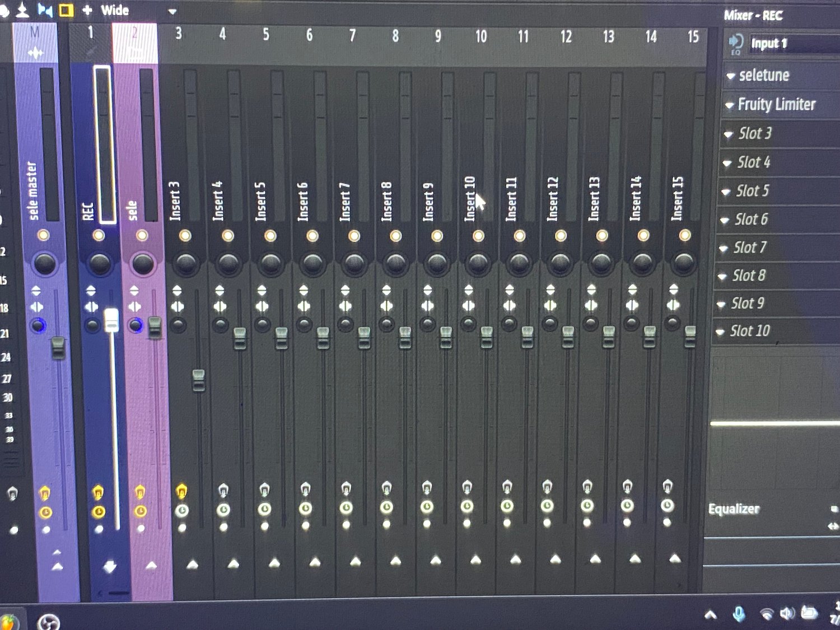Mute the REC mixer track
Viewport: 840px width, 630px height.
99,235
